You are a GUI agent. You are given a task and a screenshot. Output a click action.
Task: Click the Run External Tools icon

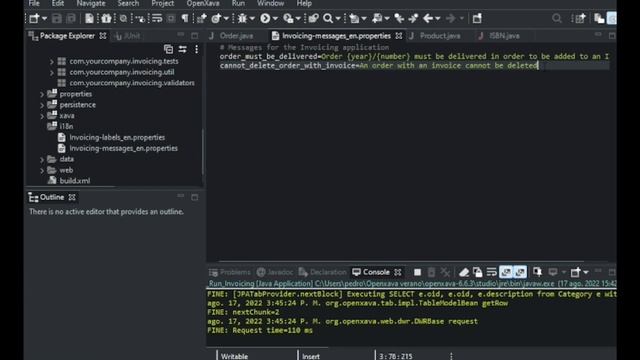[x=288, y=18]
